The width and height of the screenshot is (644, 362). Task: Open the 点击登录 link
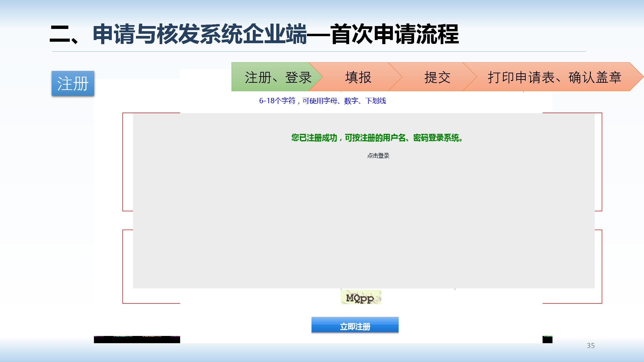[378, 156]
